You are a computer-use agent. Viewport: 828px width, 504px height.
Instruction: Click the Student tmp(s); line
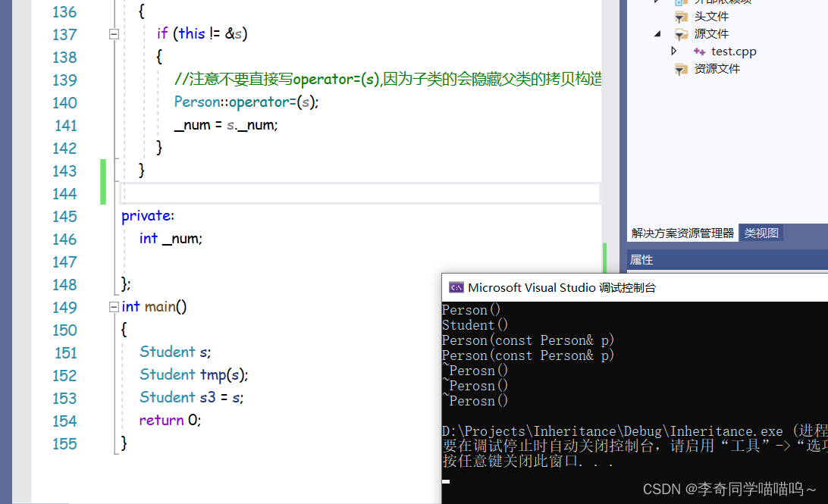[194, 374]
